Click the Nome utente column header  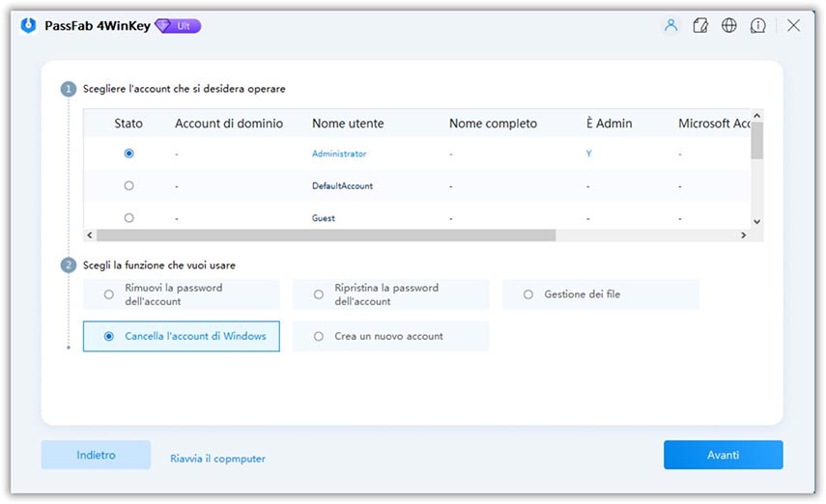[x=348, y=124]
